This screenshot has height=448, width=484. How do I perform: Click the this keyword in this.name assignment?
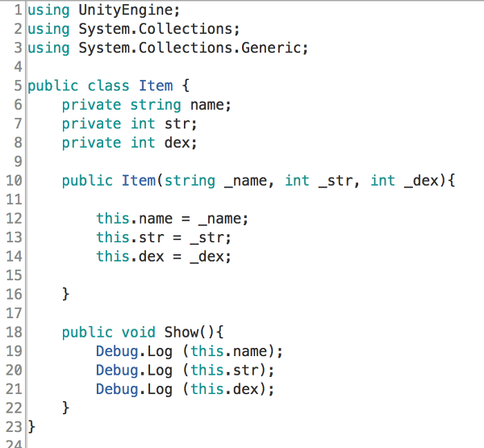(x=113, y=219)
